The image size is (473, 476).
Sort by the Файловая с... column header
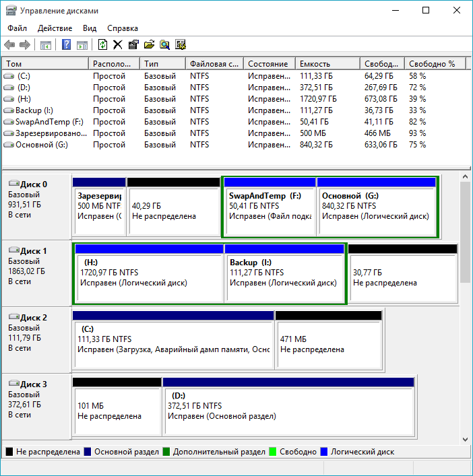pyautogui.click(x=214, y=64)
